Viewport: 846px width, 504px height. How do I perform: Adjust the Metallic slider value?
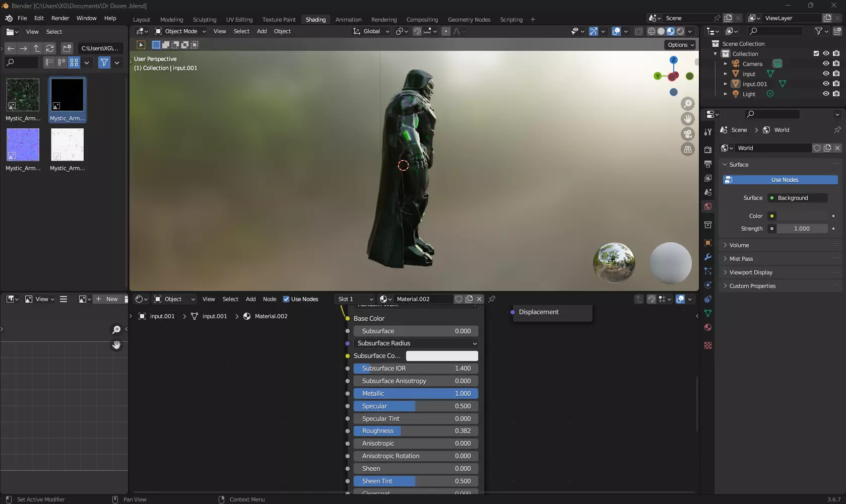tap(416, 394)
